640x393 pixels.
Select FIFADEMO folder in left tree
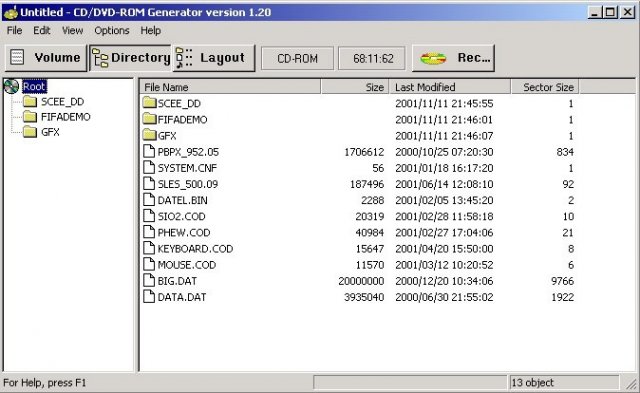pos(65,117)
